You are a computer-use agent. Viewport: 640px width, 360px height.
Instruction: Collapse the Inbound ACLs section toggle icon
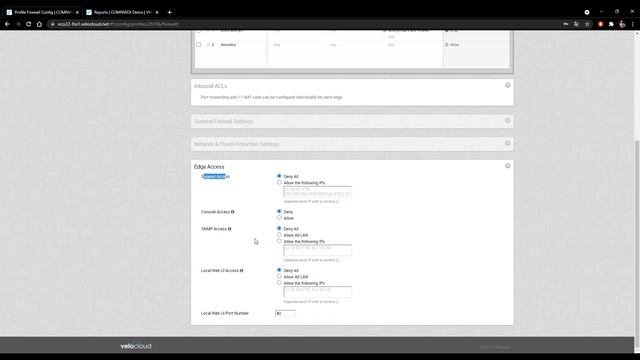click(x=507, y=85)
